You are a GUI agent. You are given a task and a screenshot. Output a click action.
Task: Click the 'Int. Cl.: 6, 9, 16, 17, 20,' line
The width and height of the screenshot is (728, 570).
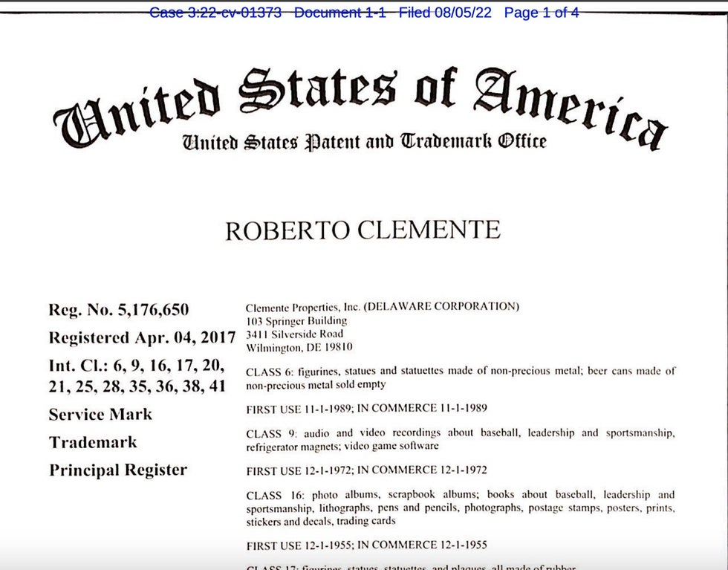[x=137, y=366]
